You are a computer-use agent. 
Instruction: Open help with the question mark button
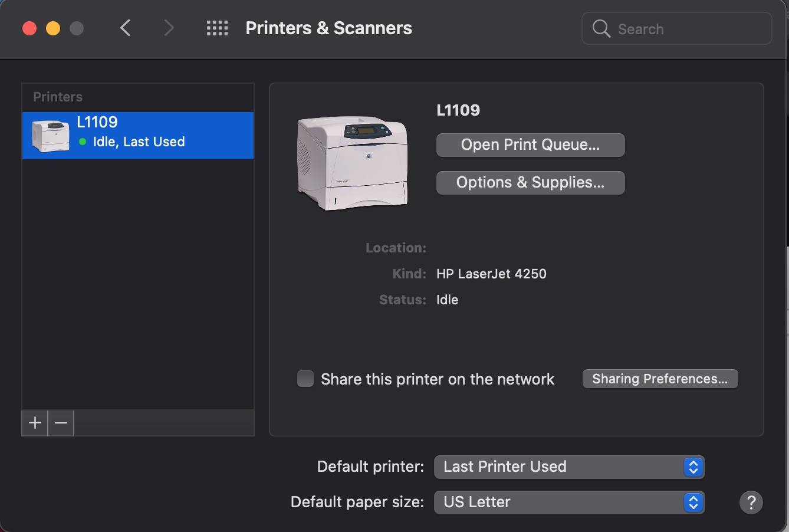751,503
